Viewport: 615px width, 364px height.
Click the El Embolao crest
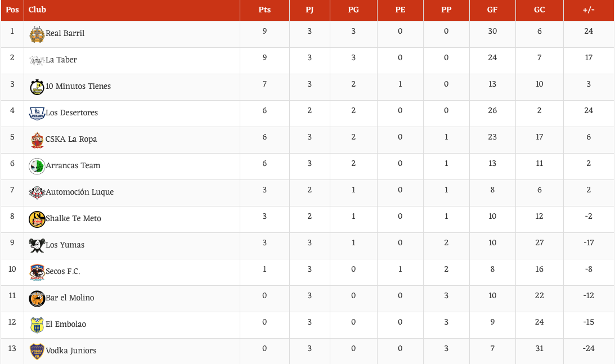click(x=37, y=325)
